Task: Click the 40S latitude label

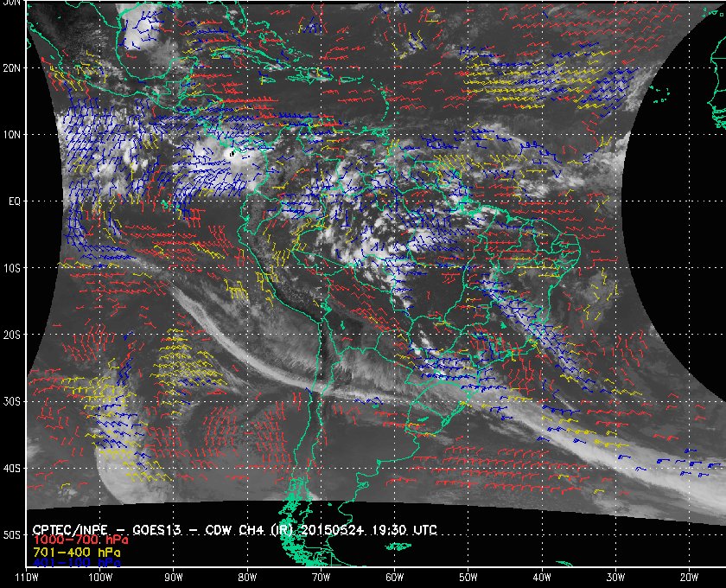Action: click(x=11, y=469)
